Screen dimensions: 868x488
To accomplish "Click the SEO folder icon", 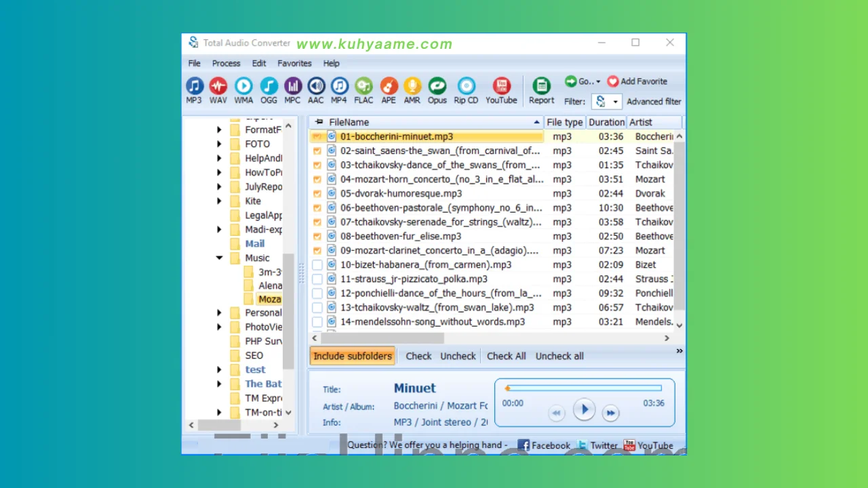I will 235,355.
